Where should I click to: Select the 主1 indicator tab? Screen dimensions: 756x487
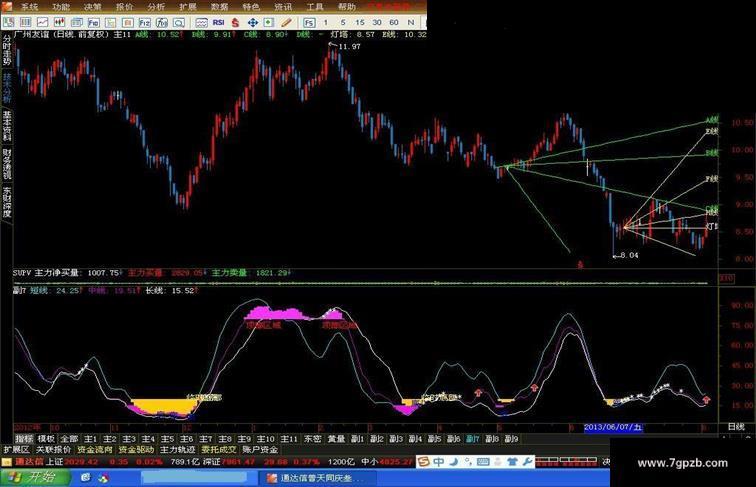click(91, 439)
